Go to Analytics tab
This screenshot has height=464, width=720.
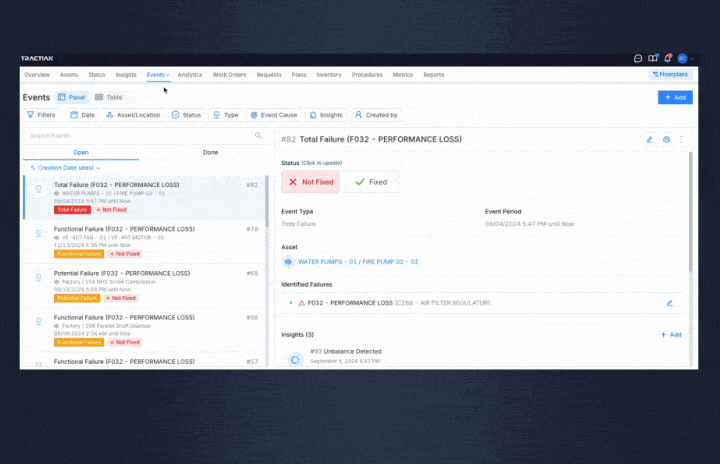190,75
